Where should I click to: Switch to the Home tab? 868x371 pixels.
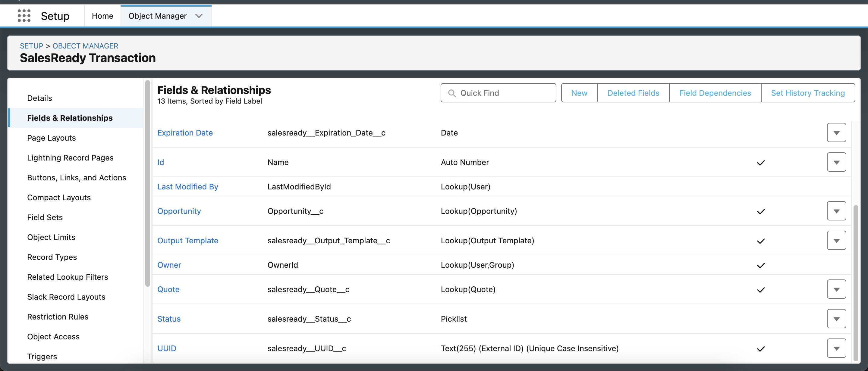(x=102, y=15)
